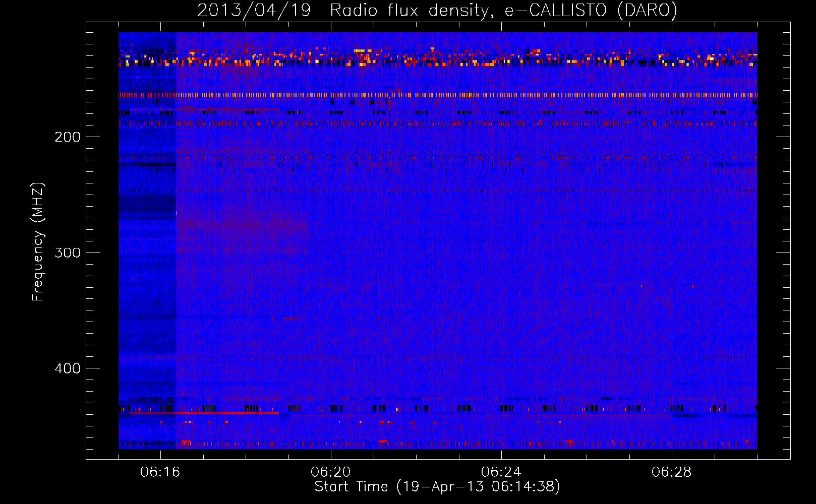
Task: Click the 06:28 time tick label
Action: (x=672, y=472)
